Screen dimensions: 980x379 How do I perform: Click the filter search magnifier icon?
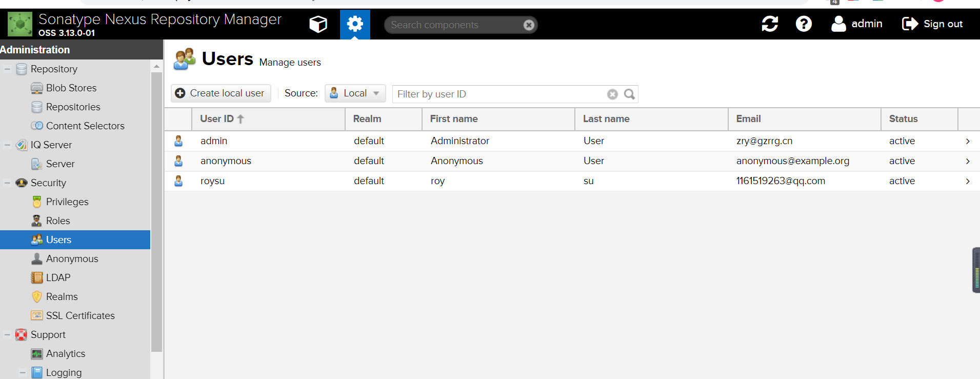click(629, 94)
